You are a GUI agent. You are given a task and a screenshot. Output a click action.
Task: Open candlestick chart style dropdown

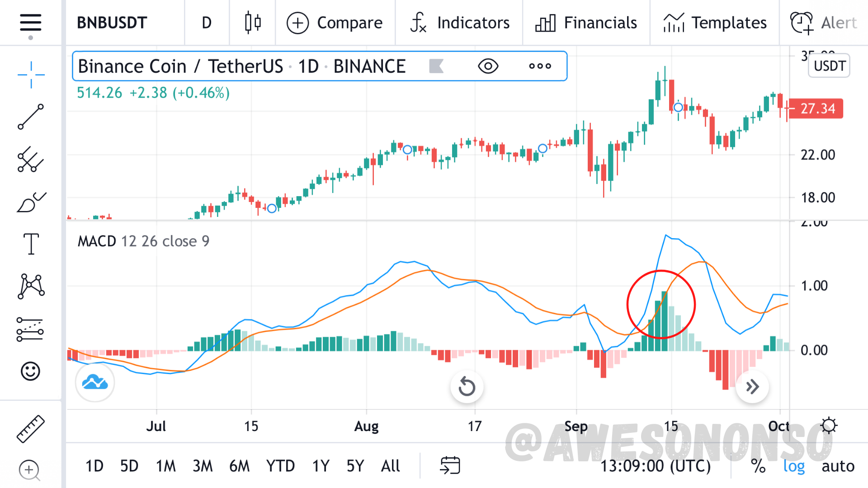253,23
